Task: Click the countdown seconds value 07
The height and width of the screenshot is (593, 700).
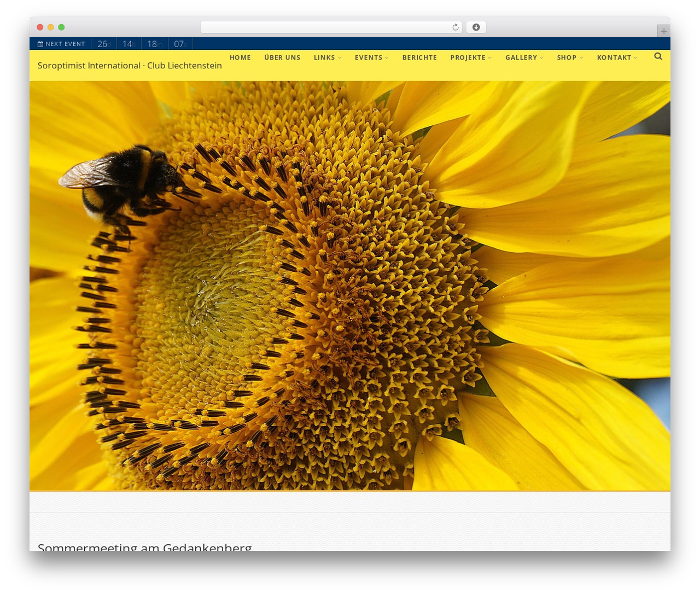Action: pyautogui.click(x=180, y=44)
